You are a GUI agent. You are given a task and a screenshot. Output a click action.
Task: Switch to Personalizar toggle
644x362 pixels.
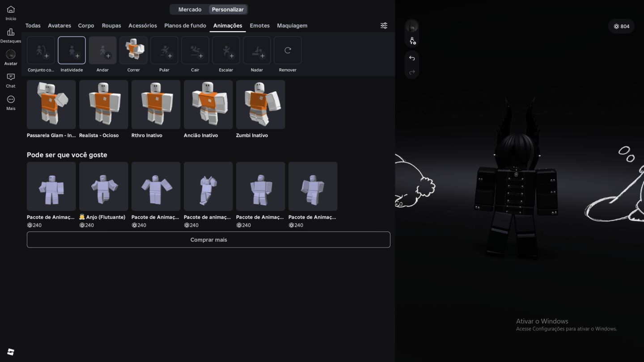[x=228, y=9]
